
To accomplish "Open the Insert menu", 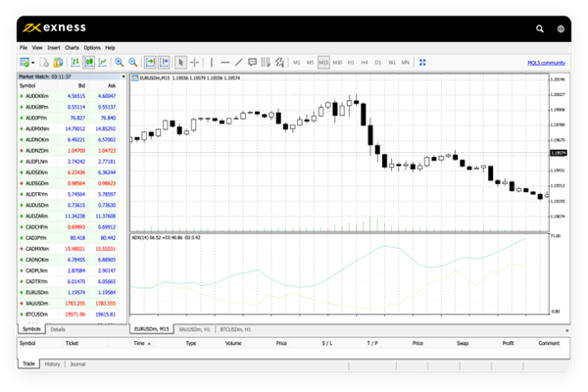I will coord(54,48).
